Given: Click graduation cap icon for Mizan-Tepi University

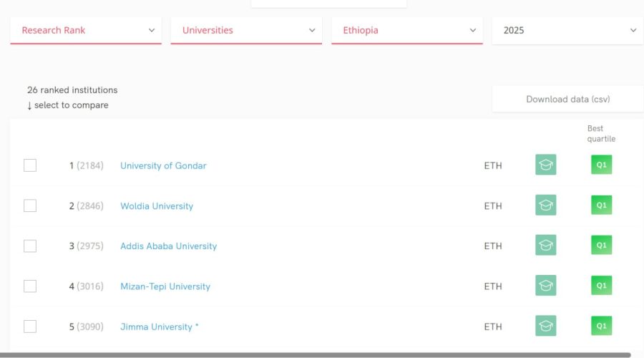Looking at the screenshot, I should (x=545, y=286).
